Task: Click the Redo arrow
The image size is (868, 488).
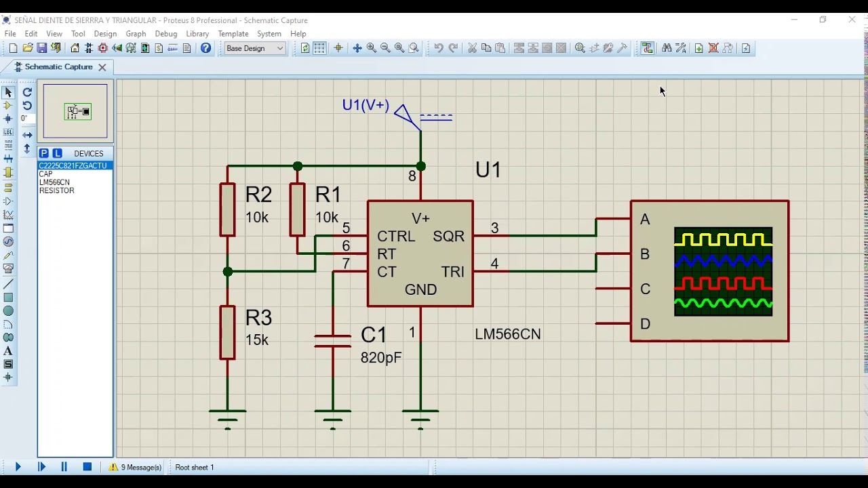Action: [453, 48]
